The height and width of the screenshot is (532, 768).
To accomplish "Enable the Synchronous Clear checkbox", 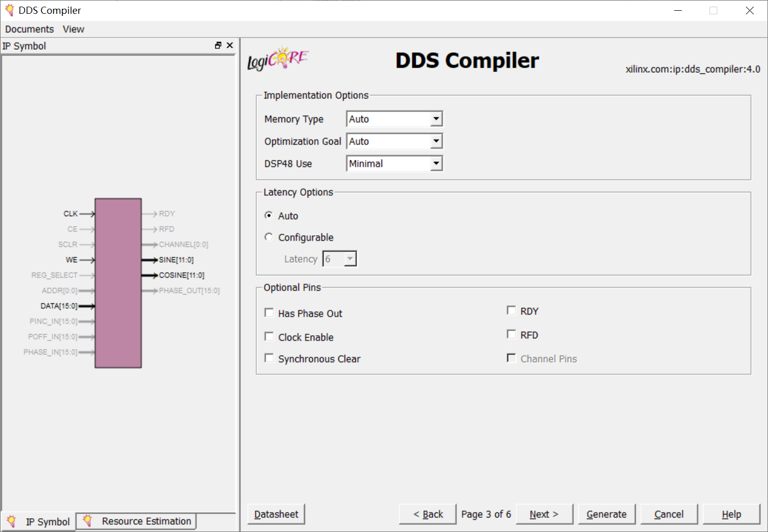I will [x=269, y=358].
